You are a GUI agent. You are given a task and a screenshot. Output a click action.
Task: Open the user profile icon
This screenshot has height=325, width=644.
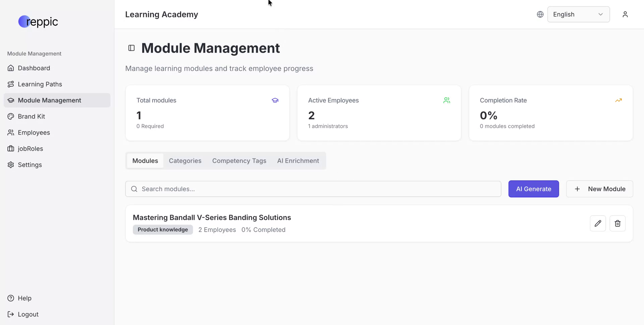(625, 14)
